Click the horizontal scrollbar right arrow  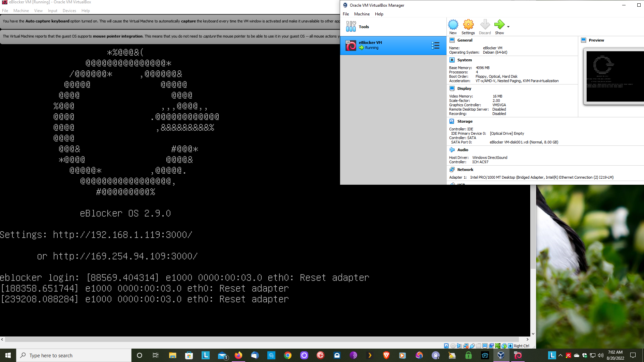pos(528,339)
